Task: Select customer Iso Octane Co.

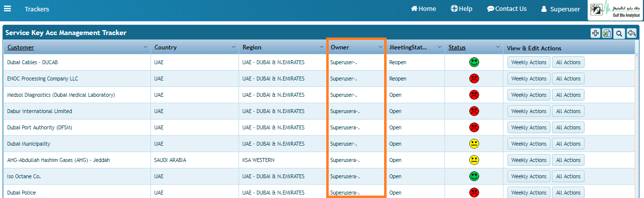Action: coord(24,176)
